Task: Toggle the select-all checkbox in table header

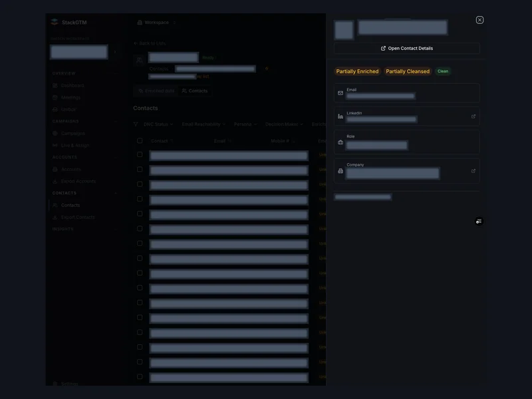Action: (x=140, y=140)
